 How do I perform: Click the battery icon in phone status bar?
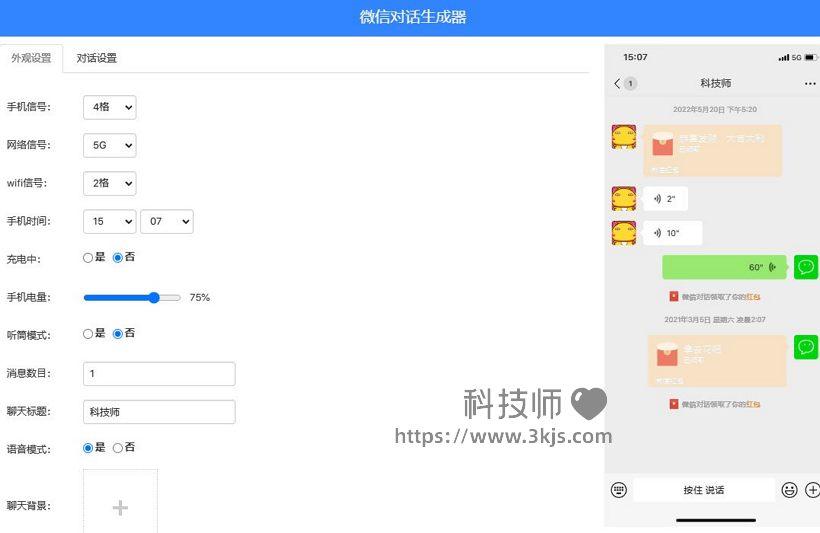[x=810, y=57]
